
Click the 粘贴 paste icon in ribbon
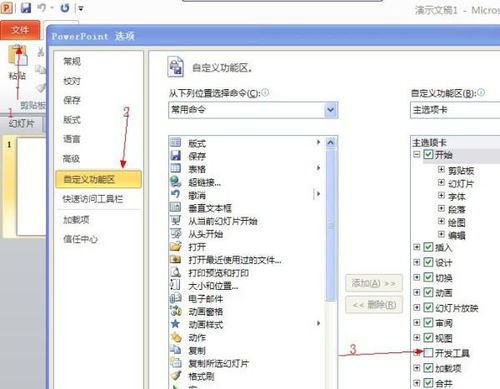click(17, 56)
